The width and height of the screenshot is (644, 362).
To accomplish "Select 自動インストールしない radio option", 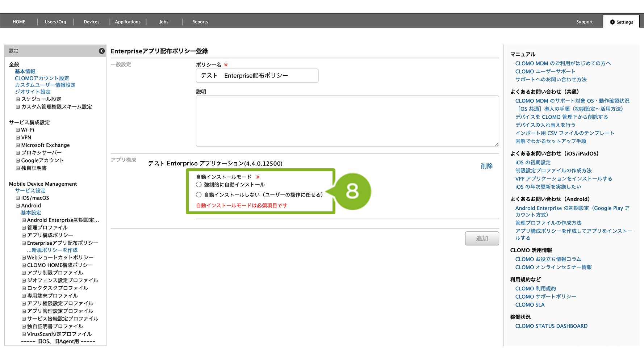I will [x=199, y=195].
